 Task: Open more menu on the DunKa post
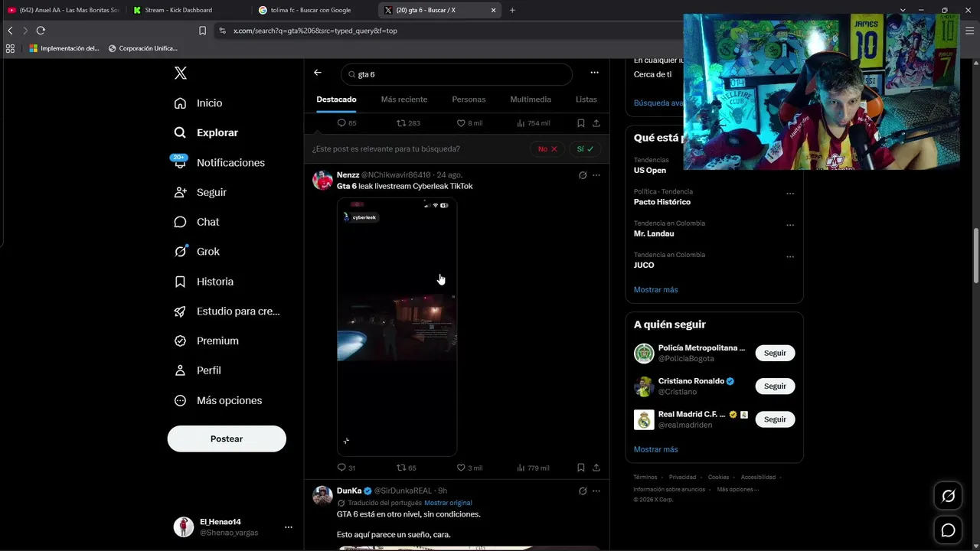point(596,491)
